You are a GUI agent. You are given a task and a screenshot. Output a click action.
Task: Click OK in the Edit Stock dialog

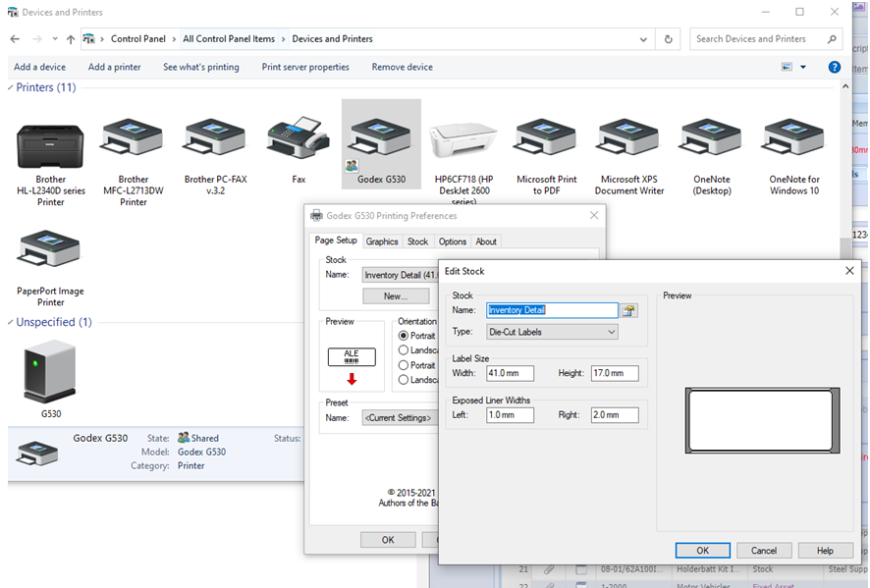tap(702, 551)
